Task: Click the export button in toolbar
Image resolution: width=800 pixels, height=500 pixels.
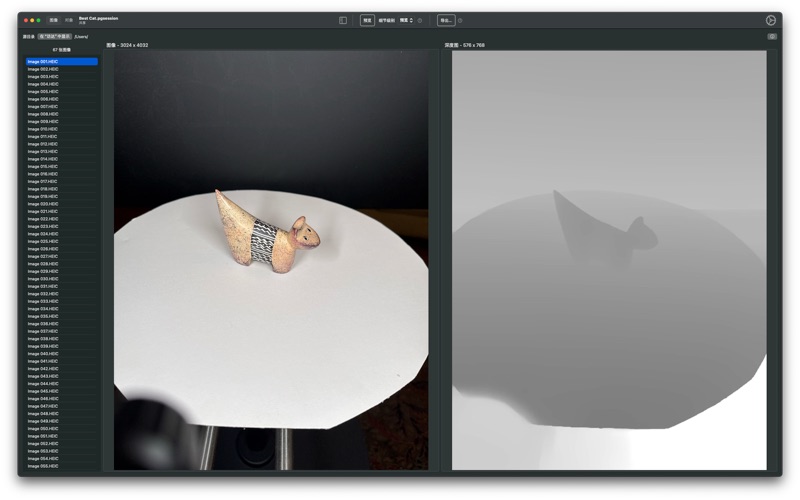Action: pos(445,20)
